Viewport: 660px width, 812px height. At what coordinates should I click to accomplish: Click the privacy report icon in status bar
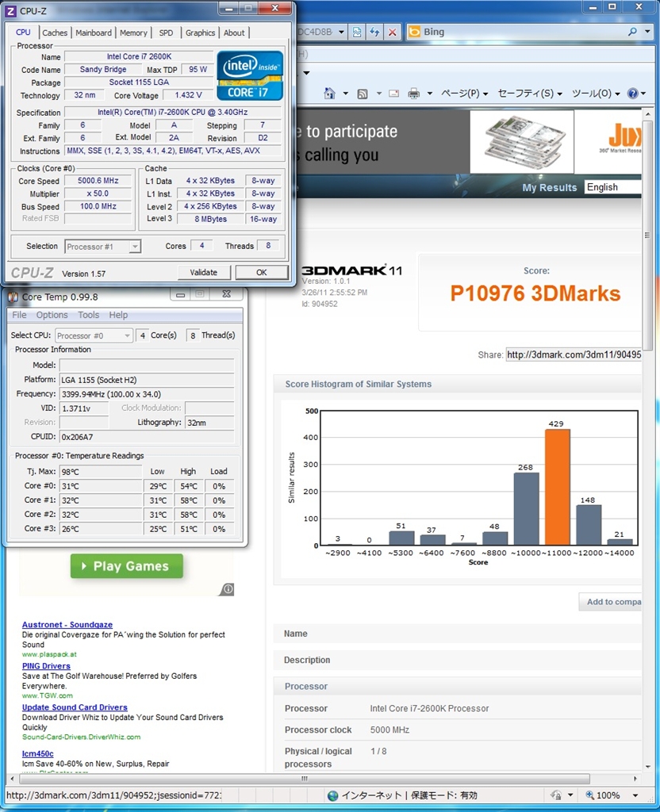coord(556,795)
